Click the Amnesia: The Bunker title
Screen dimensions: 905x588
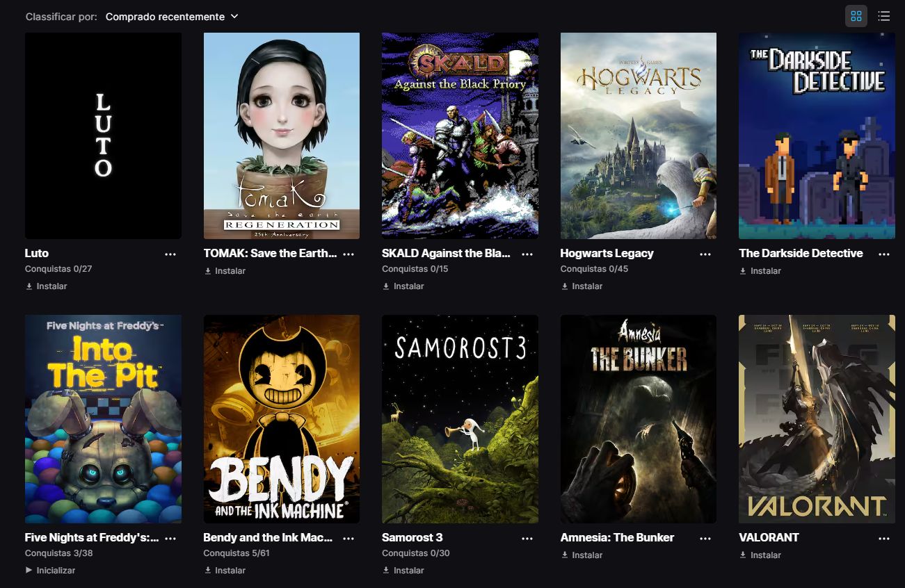617,537
